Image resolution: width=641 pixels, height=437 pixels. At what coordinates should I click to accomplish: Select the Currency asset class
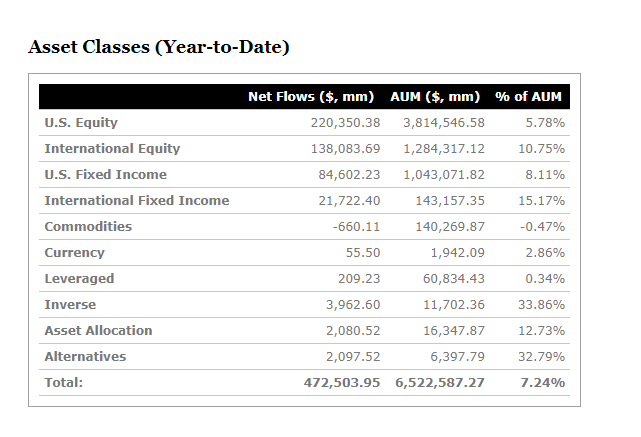pyautogui.click(x=74, y=252)
